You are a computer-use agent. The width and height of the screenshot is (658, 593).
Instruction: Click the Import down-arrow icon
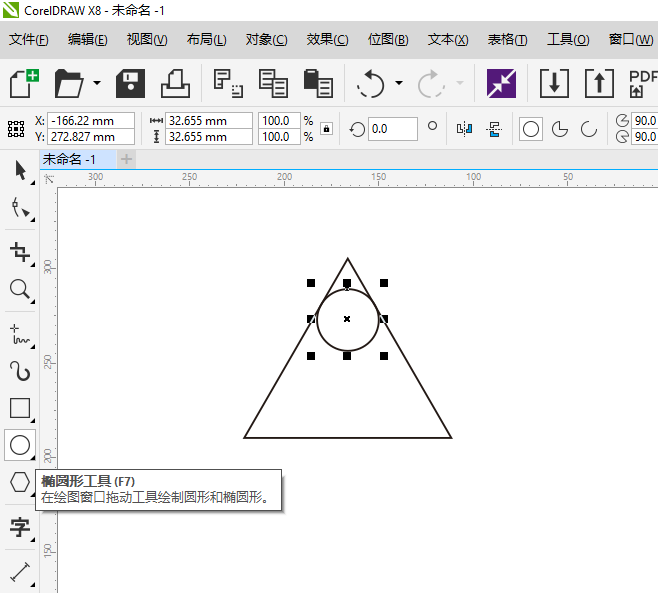554,83
